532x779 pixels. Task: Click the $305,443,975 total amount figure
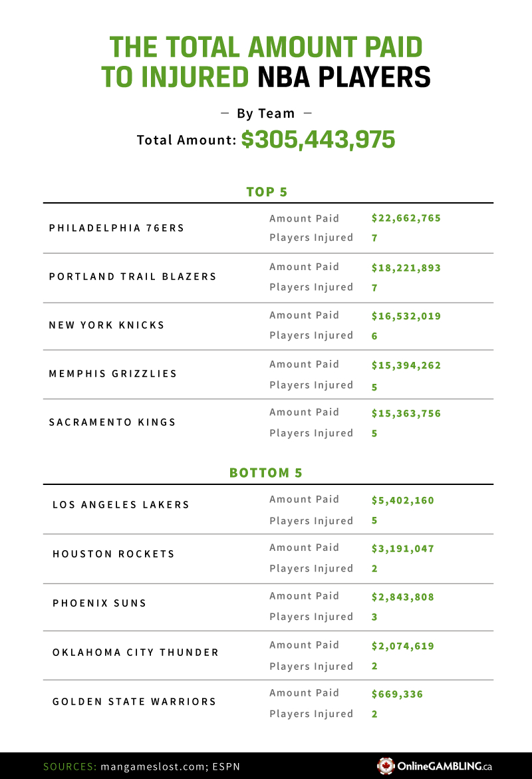click(x=318, y=140)
